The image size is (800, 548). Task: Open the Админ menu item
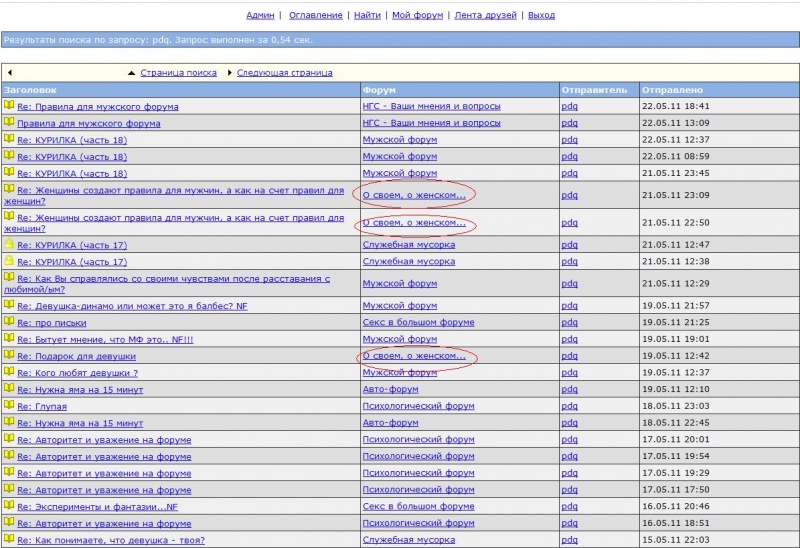click(260, 15)
